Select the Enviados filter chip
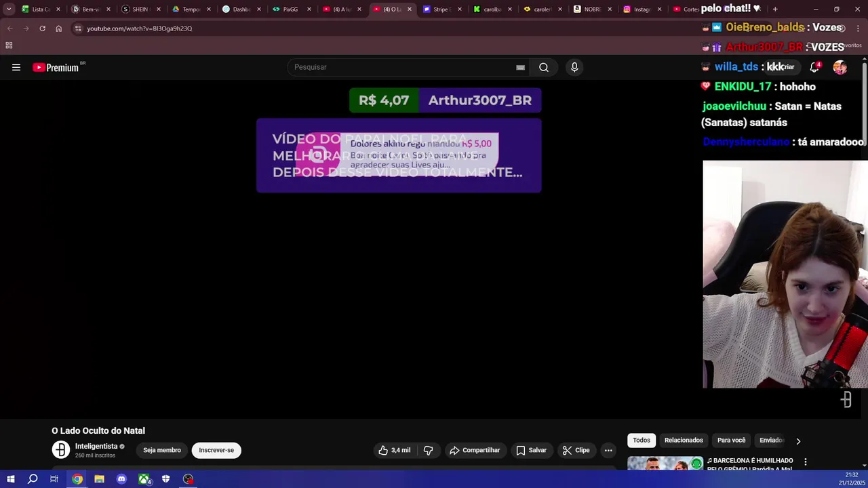868x488 pixels. point(772,441)
